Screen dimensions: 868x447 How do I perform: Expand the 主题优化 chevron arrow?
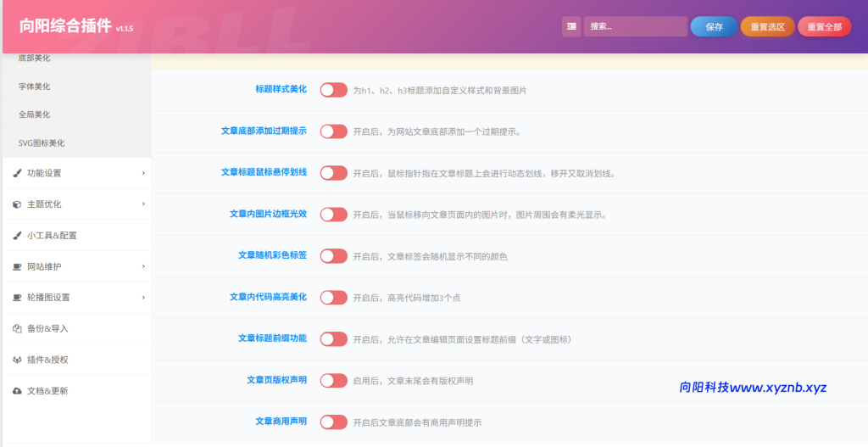click(x=143, y=204)
